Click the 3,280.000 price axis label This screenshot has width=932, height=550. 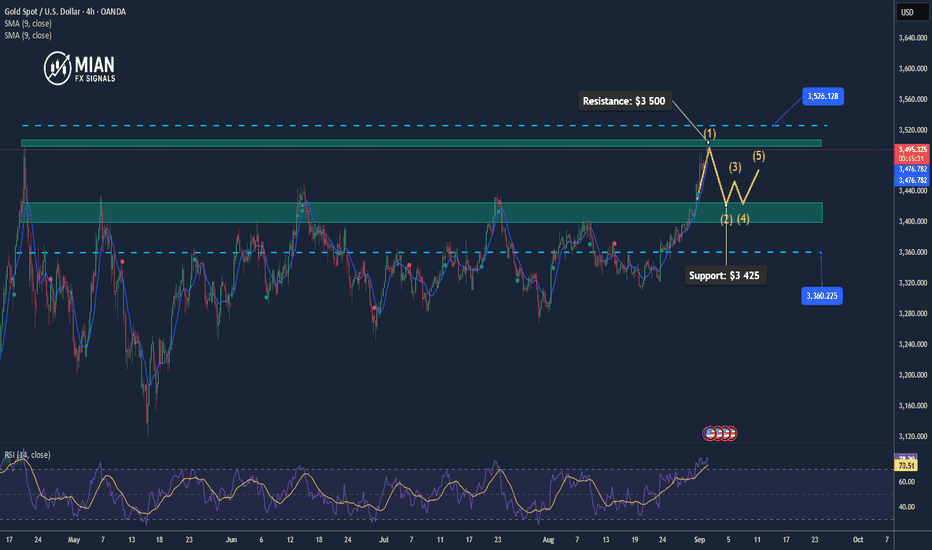pyautogui.click(x=913, y=313)
